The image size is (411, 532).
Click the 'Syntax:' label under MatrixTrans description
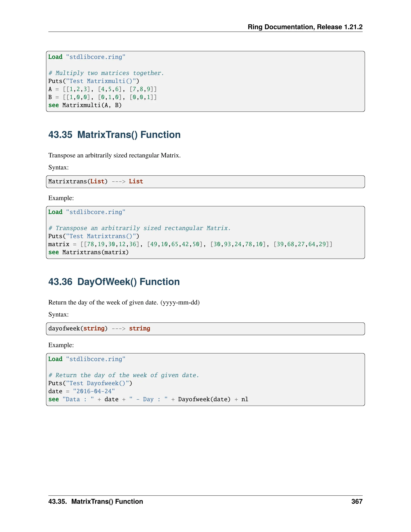(58, 167)
